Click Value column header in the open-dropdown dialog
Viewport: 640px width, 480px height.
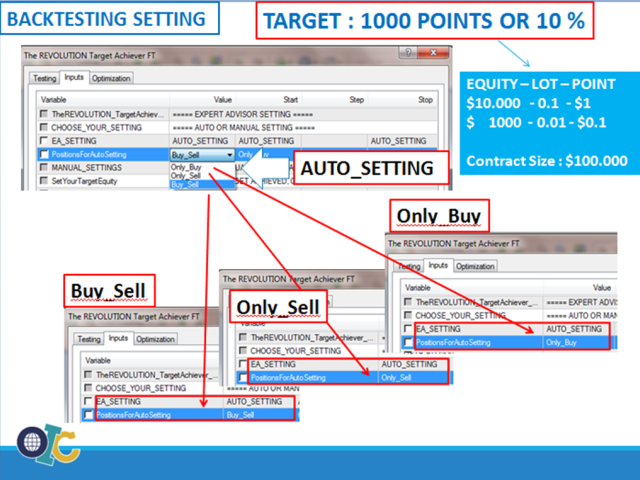click(223, 100)
